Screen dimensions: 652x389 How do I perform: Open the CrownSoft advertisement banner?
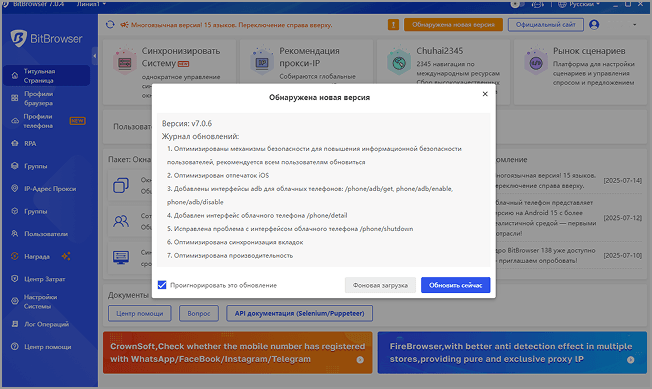(237, 352)
